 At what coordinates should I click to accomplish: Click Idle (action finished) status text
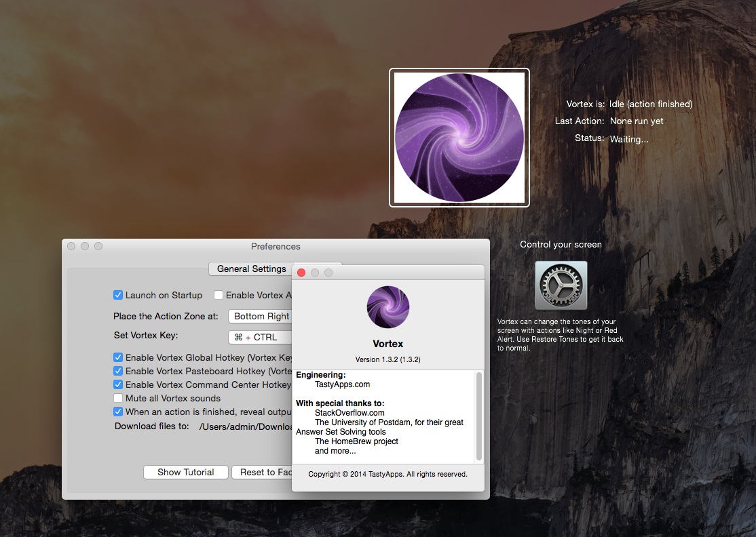[650, 104]
